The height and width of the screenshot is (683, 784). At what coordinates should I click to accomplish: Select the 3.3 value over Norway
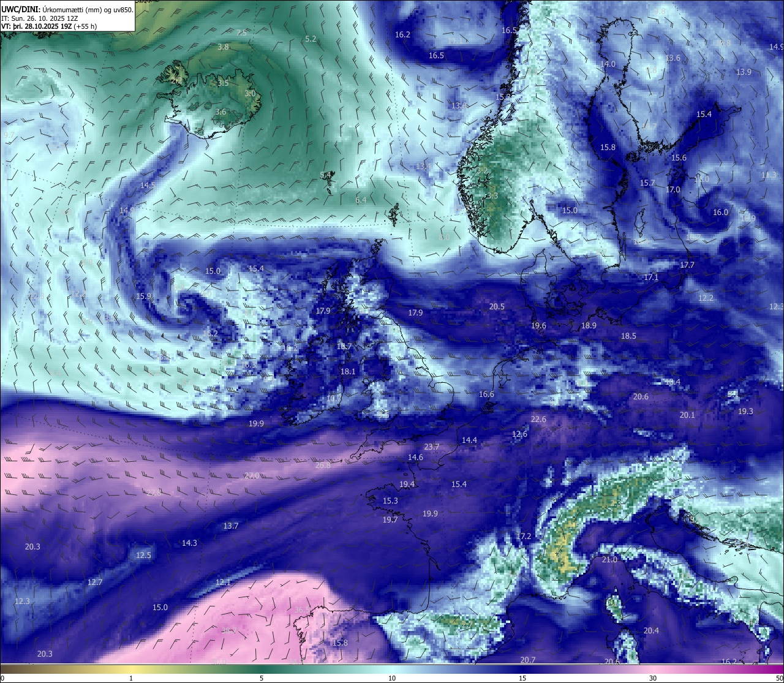pyautogui.click(x=492, y=195)
